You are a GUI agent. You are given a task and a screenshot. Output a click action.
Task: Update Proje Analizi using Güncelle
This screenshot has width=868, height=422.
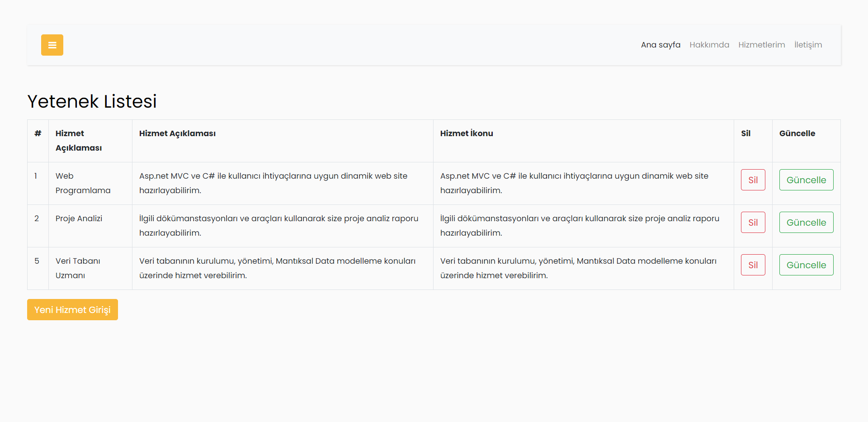(806, 222)
